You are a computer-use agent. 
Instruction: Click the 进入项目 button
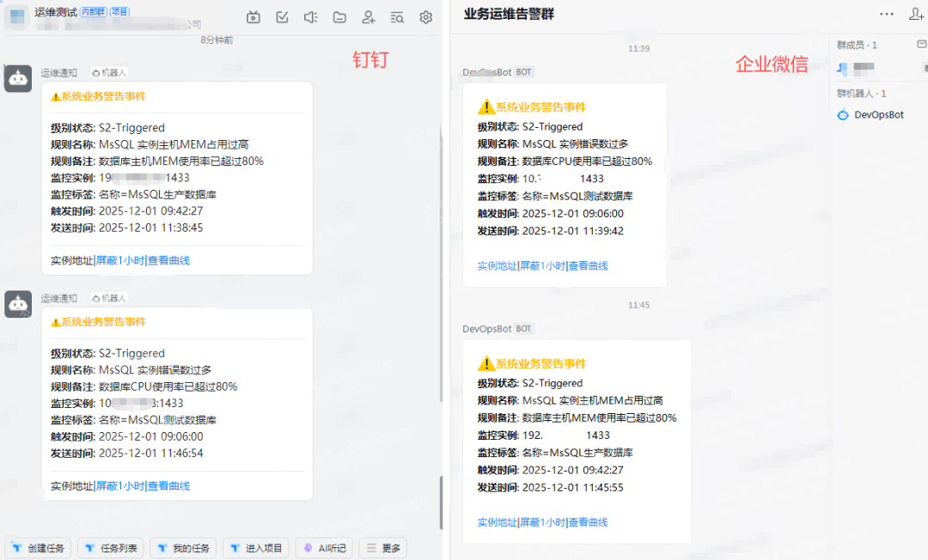click(x=256, y=548)
